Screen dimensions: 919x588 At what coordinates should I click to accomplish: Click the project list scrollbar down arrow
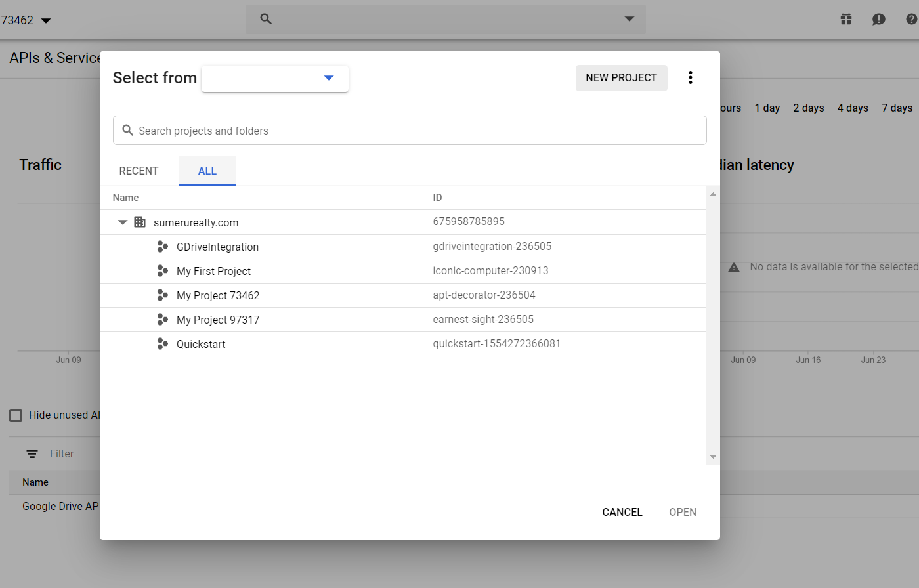pyautogui.click(x=713, y=457)
